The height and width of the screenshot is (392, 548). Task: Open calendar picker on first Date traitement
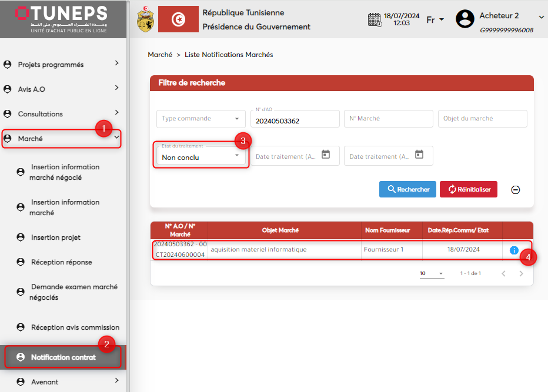point(326,155)
